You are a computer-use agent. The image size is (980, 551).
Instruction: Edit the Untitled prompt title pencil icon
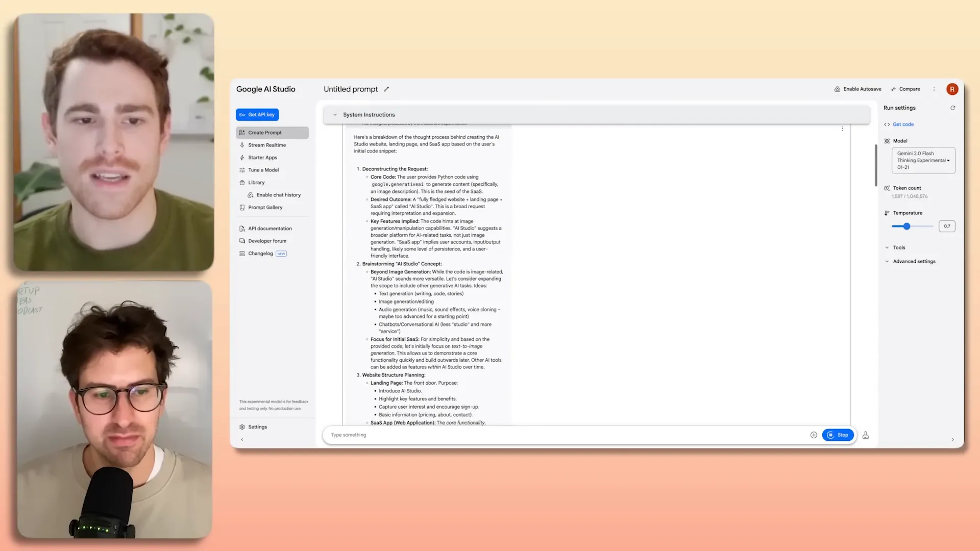click(386, 89)
